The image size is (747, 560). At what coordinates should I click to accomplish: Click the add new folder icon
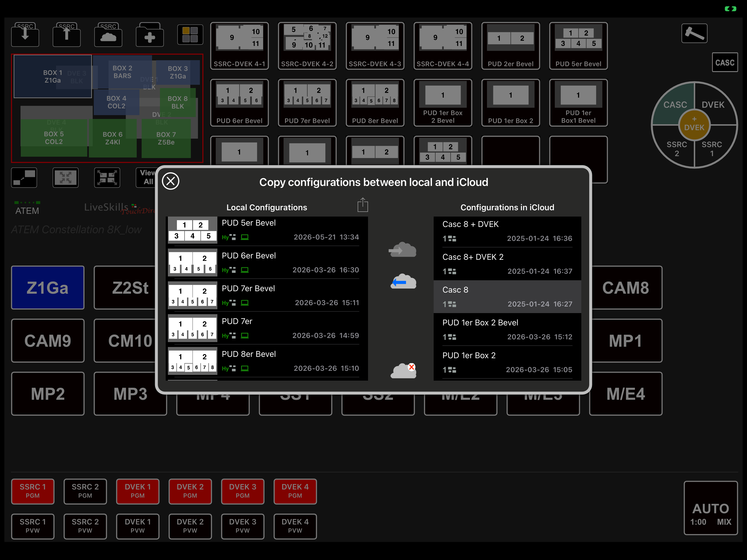click(150, 34)
